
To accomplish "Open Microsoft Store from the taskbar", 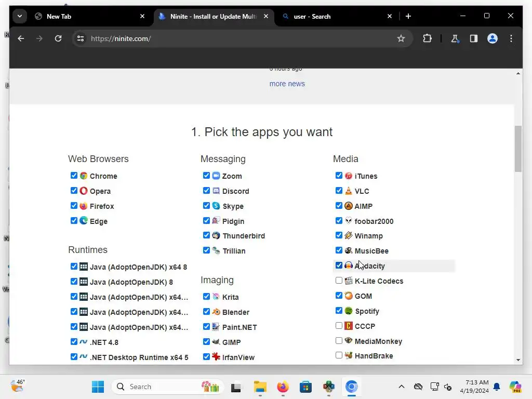I will coord(305,387).
